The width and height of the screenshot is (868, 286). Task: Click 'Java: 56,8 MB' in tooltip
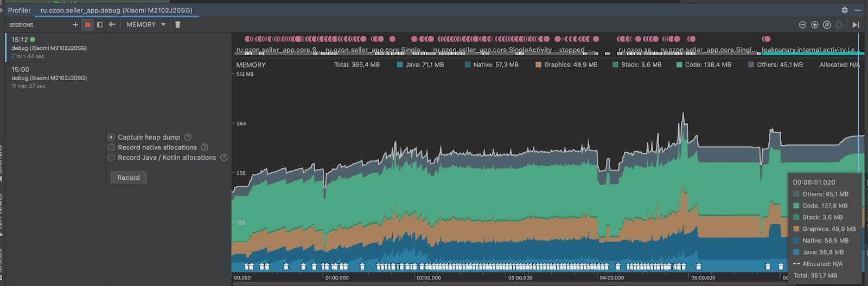(x=823, y=252)
